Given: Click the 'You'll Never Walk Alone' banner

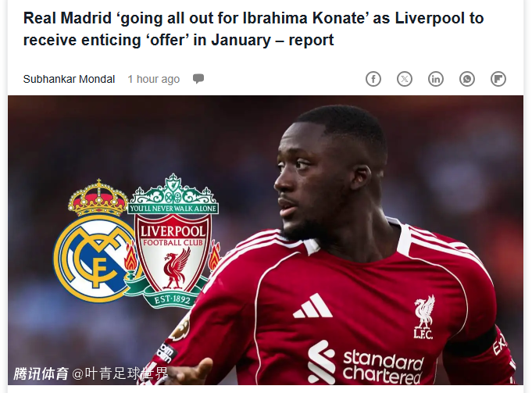Looking at the screenshot, I should pos(173,209).
